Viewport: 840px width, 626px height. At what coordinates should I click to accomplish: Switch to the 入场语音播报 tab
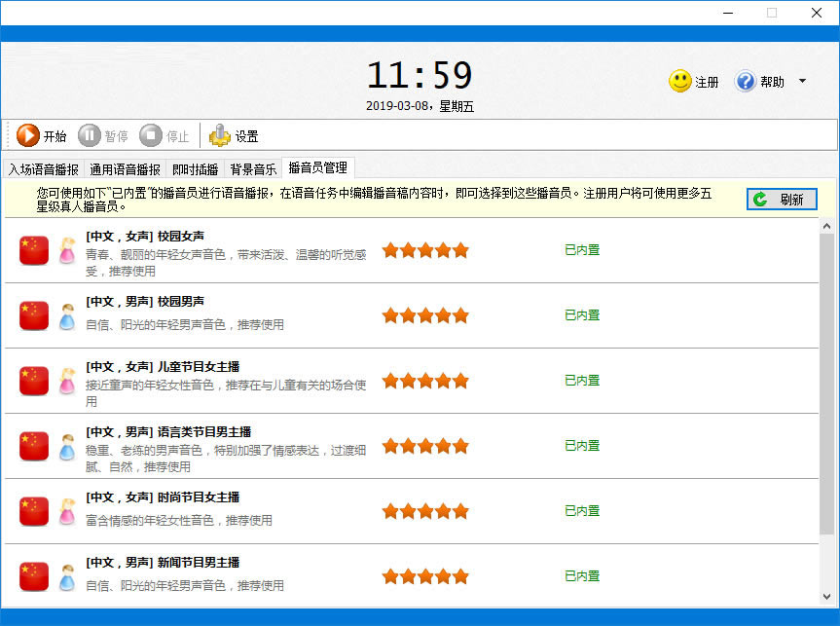44,169
